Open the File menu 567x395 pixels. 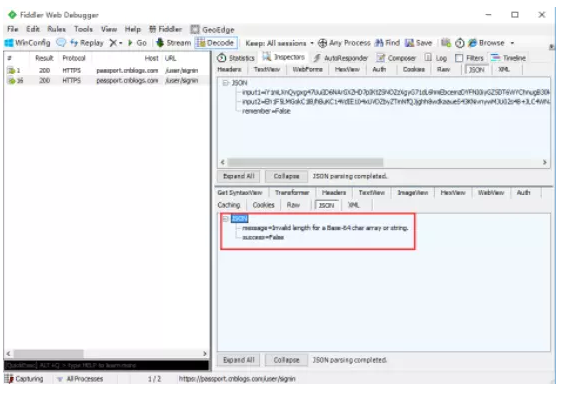[13, 29]
